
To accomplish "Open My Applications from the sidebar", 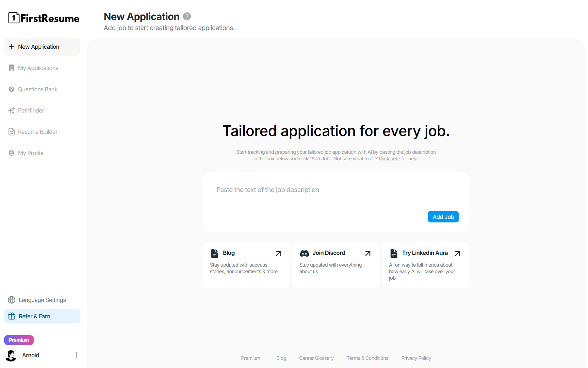I will 38,68.
